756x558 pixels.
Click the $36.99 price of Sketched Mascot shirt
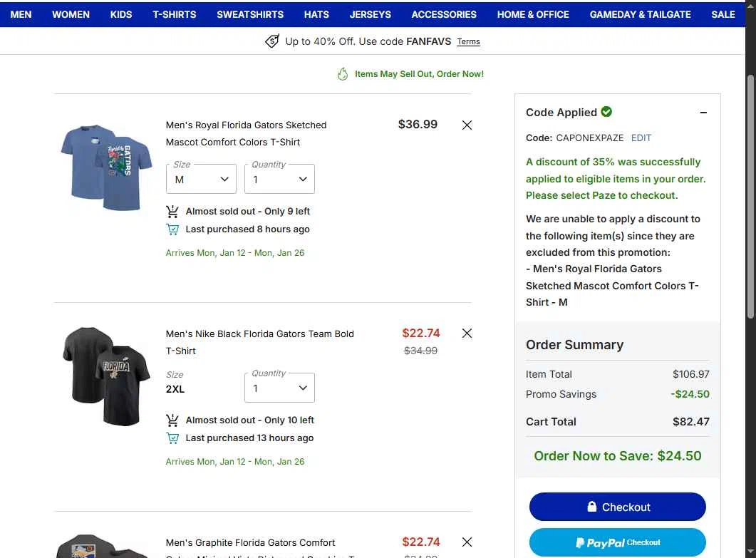click(x=418, y=125)
